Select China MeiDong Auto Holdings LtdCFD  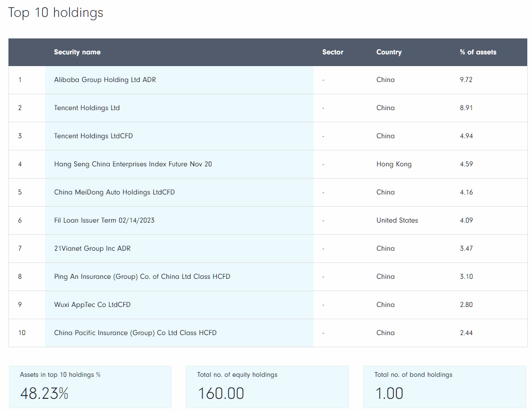[114, 192]
